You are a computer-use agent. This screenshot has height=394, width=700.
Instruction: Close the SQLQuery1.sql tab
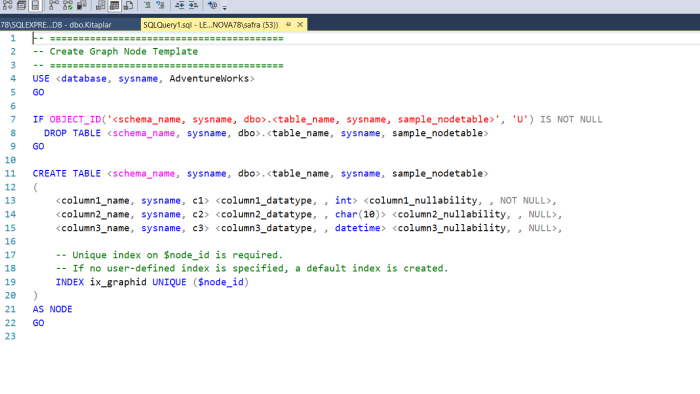coord(300,25)
